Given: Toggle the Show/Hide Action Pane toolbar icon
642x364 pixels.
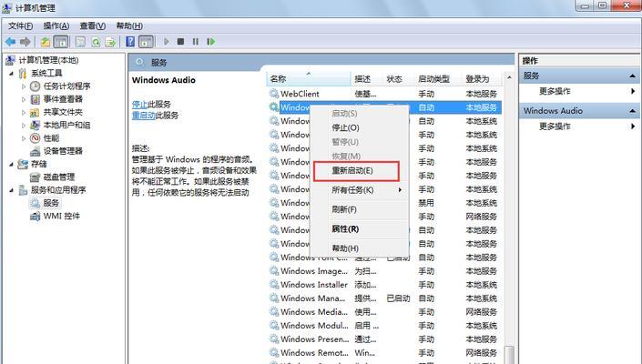Looking at the screenshot, I should tap(146, 41).
